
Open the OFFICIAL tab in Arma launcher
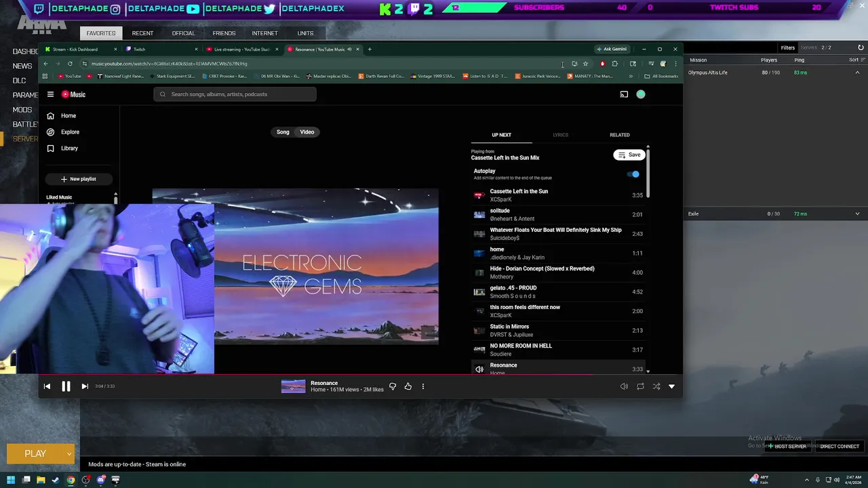click(183, 33)
